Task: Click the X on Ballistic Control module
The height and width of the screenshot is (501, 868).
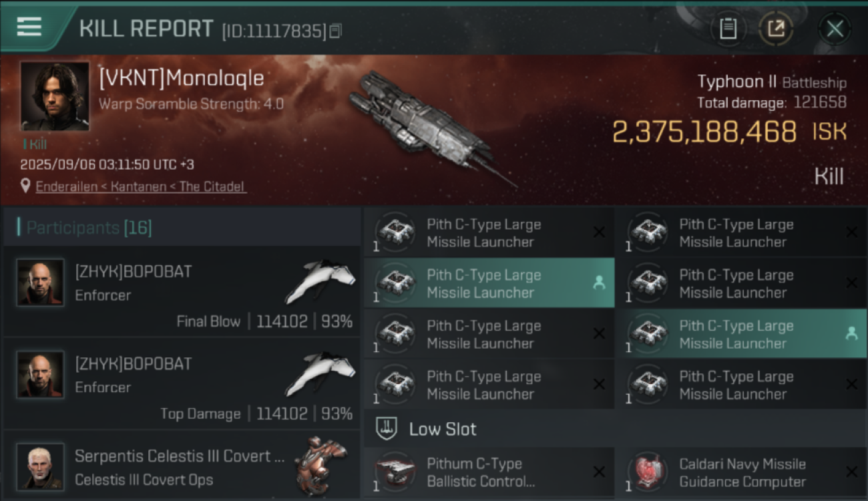Action: [599, 472]
